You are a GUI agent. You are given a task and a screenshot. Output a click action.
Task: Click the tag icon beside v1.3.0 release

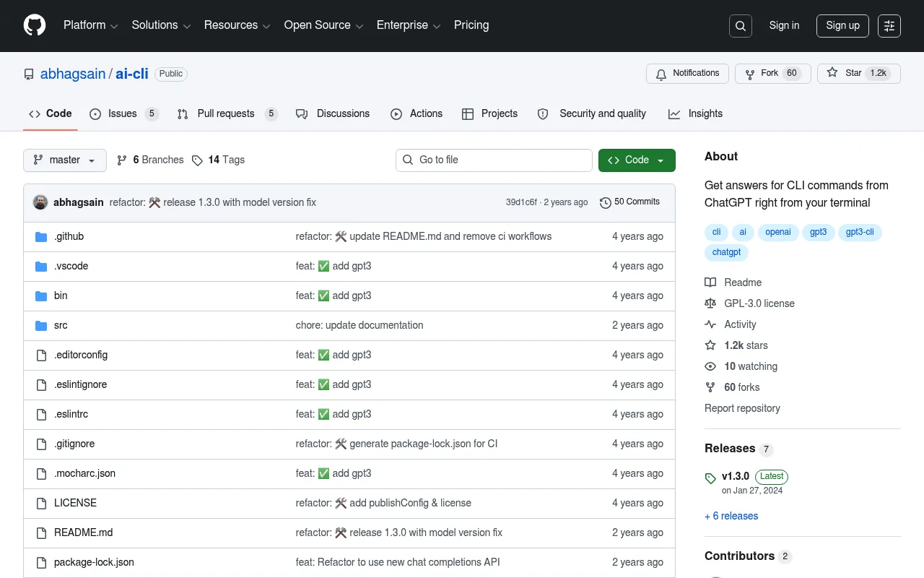point(710,478)
